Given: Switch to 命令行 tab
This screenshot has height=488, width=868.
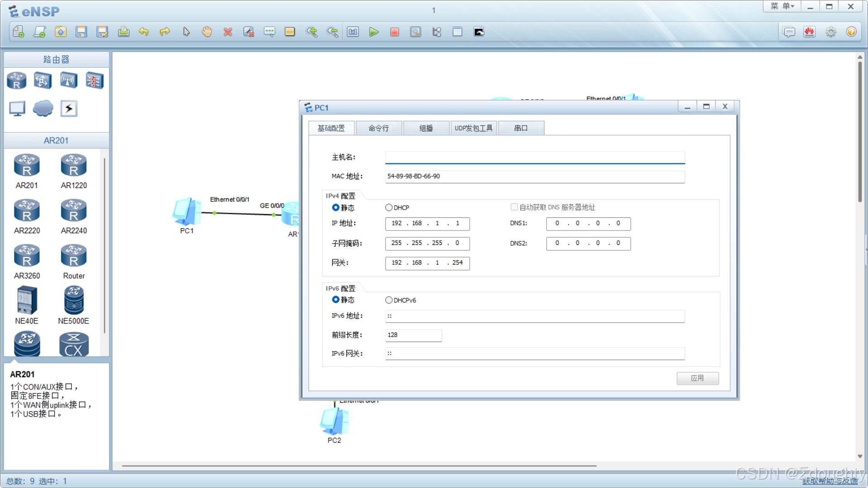Looking at the screenshot, I should 378,128.
